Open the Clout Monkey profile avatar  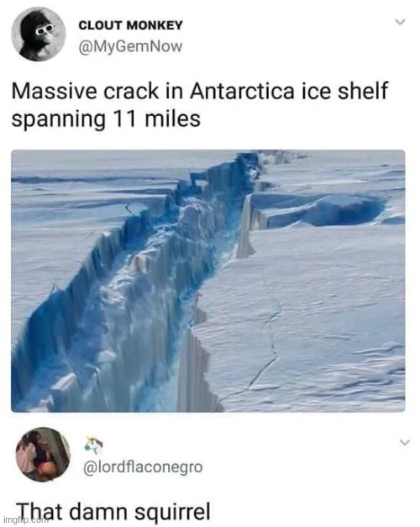point(38,34)
